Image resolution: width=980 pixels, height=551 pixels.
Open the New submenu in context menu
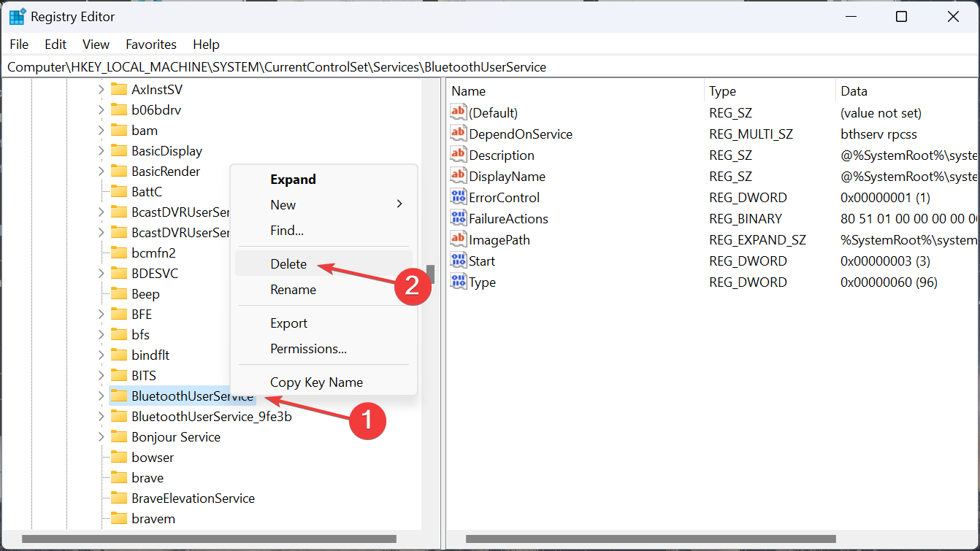[x=324, y=205]
